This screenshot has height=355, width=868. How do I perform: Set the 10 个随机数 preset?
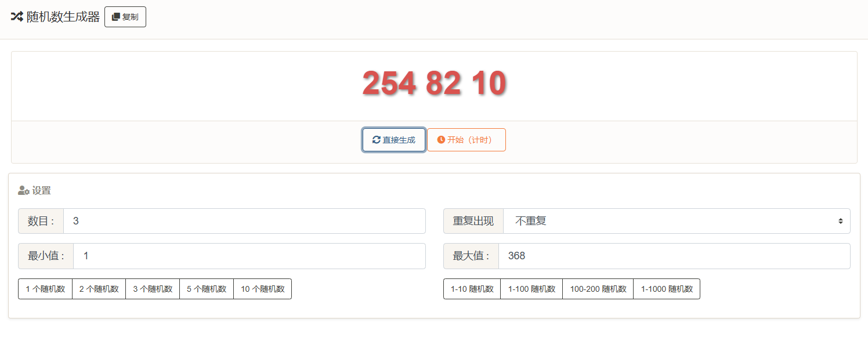coord(262,289)
